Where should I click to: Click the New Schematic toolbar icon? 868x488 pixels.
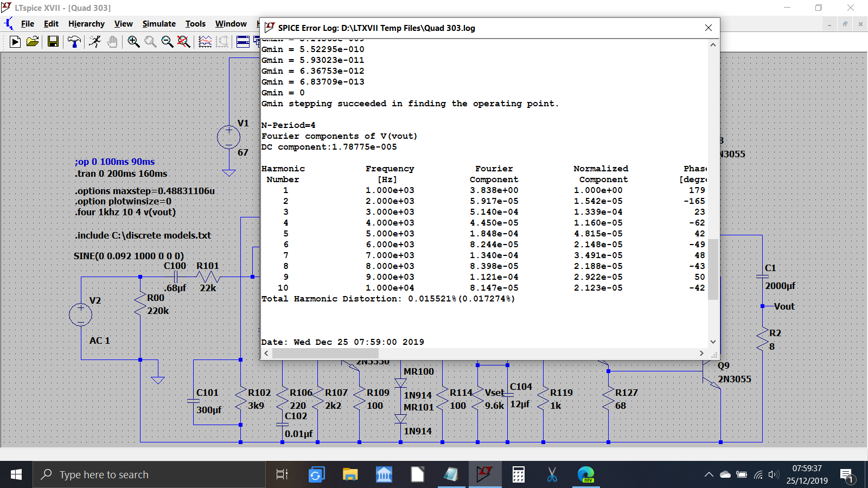pos(15,42)
